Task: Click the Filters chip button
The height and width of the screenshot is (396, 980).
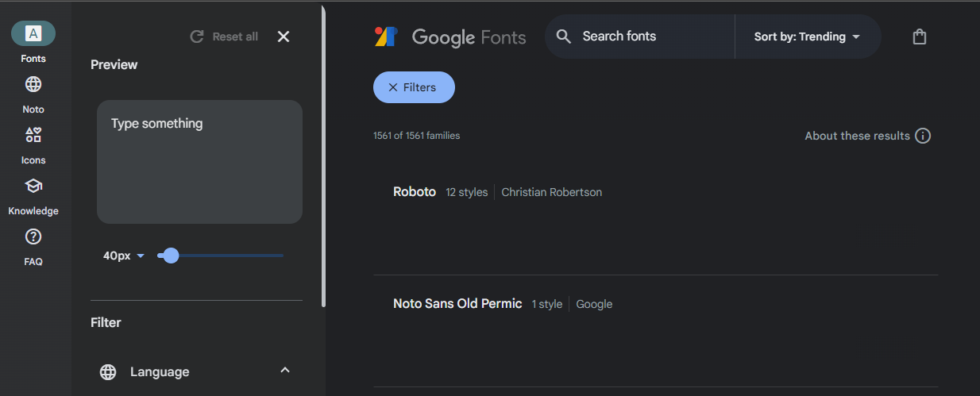Action: (414, 87)
